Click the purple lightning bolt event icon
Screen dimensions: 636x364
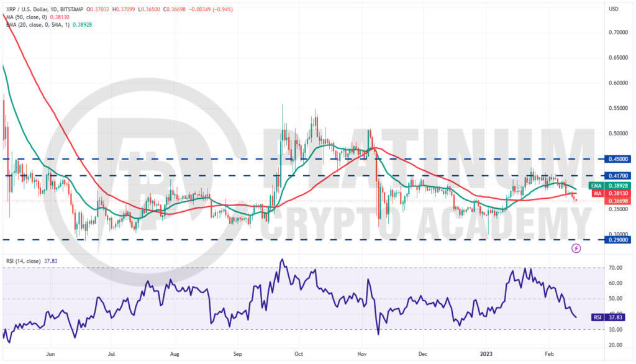click(576, 248)
